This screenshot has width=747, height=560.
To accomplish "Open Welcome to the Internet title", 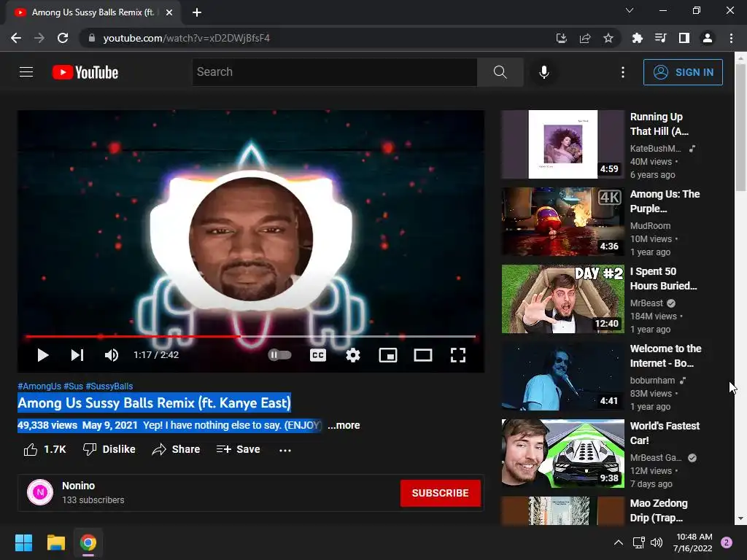I will coord(665,356).
